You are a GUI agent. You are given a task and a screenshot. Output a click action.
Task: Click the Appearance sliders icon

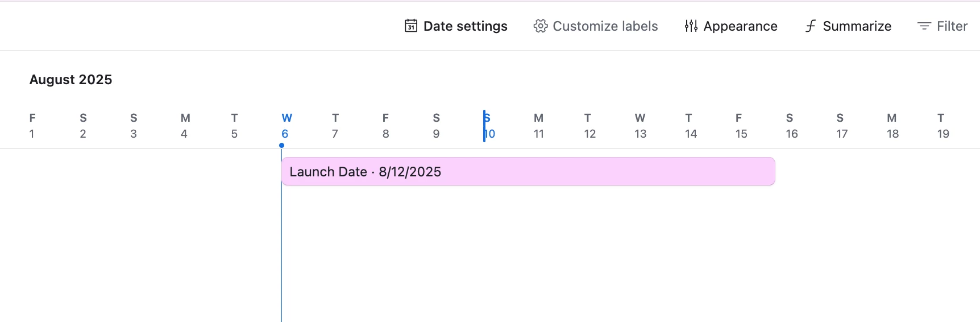point(691,26)
